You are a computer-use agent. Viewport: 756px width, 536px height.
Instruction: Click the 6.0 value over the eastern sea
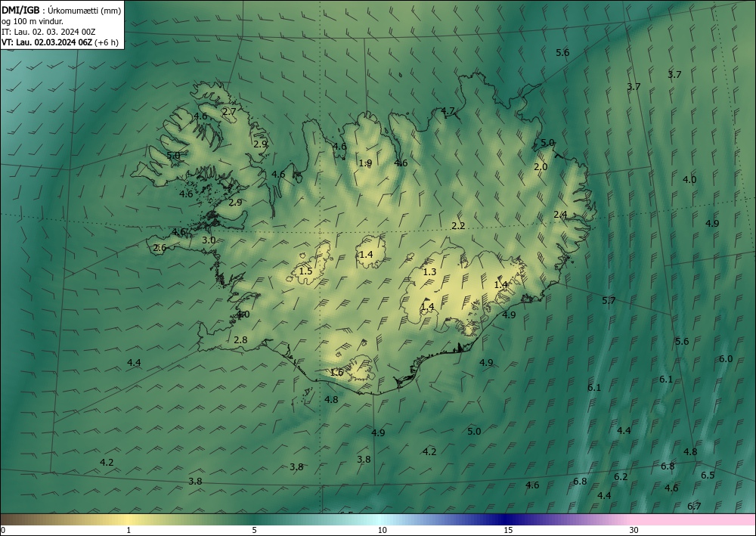[726, 358]
